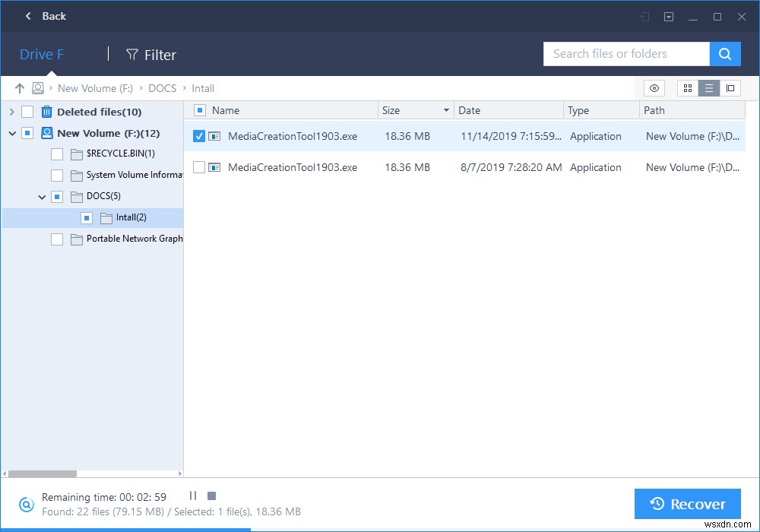Switch to the Drive F tab
This screenshot has height=532, width=760.
pos(41,54)
